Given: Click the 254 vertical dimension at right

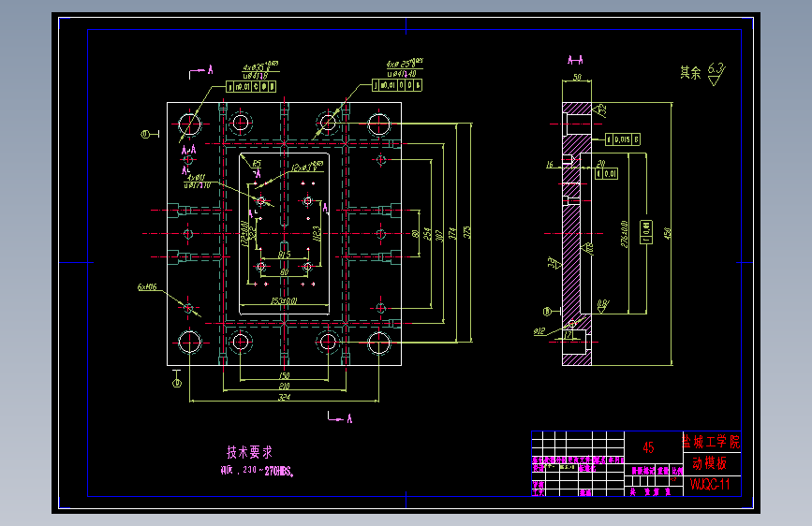Looking at the screenshot, I should point(427,233).
